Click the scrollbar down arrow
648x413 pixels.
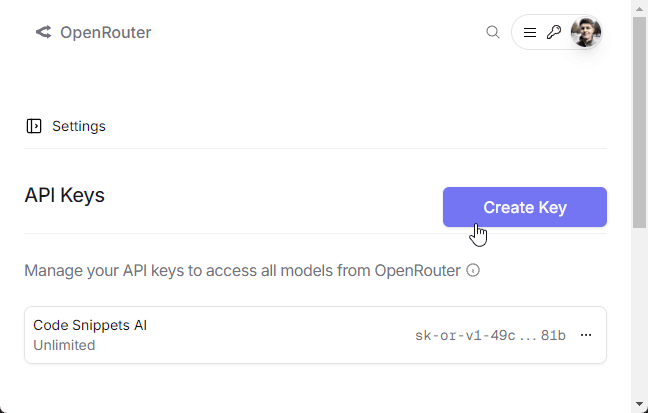[x=639, y=403]
